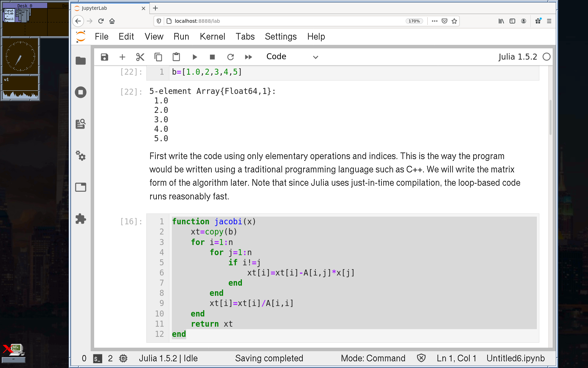Insert a new cell below with plus icon
Image resolution: width=588 pixels, height=368 pixels.
(x=122, y=57)
